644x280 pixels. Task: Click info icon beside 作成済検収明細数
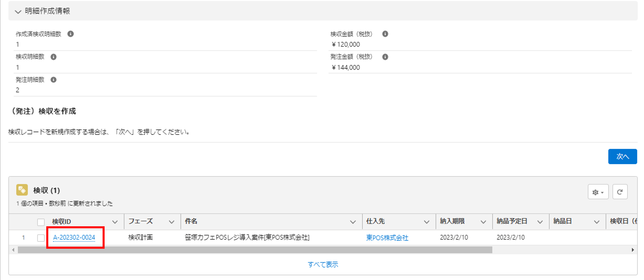pyautogui.click(x=70, y=34)
